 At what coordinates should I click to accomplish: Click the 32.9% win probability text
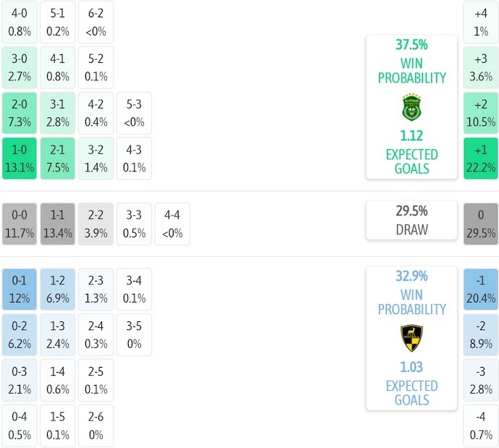411,276
